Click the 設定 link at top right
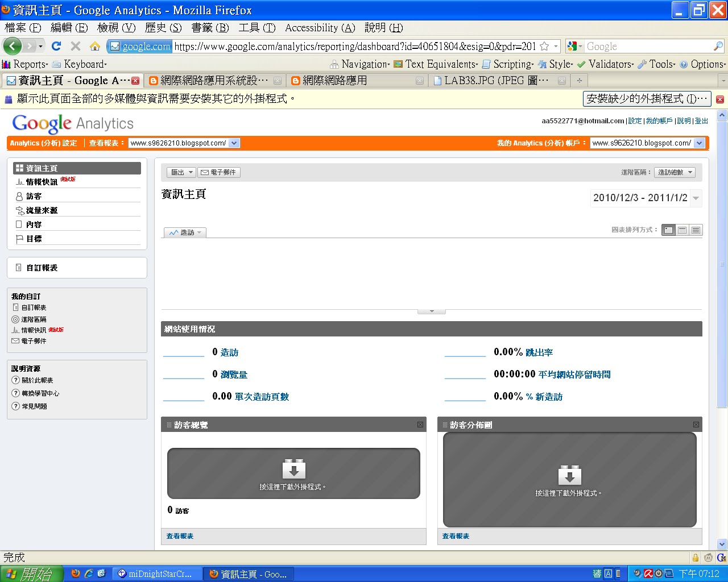The height and width of the screenshot is (582, 728). point(635,121)
